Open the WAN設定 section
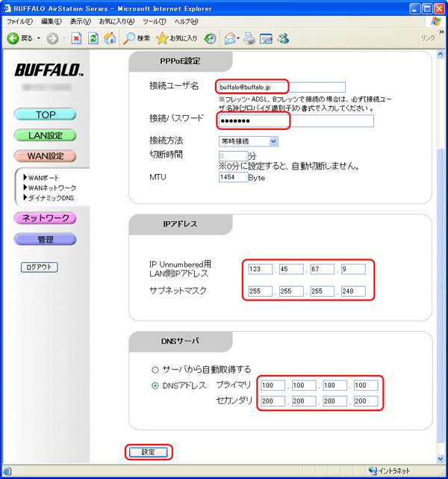The height and width of the screenshot is (479, 448). 45,156
